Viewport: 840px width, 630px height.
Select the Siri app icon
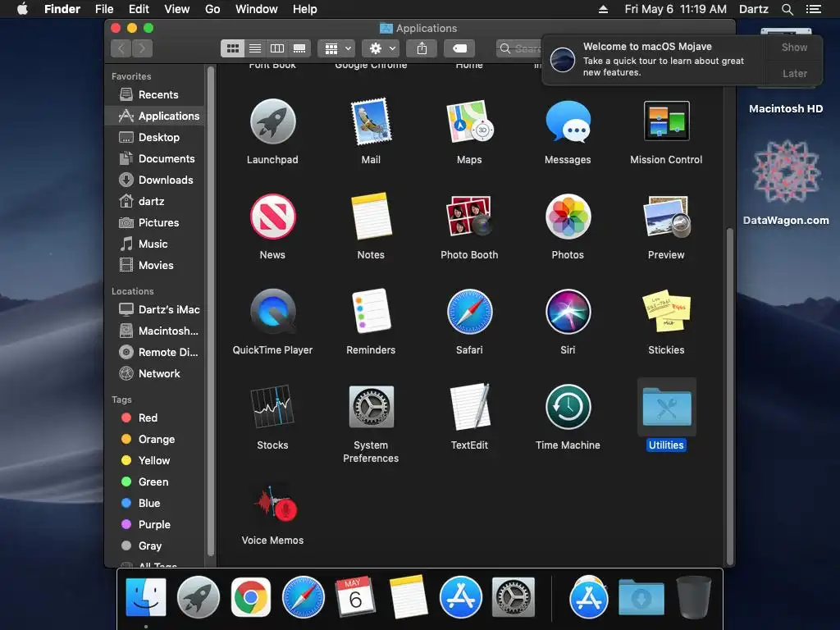[568, 312]
